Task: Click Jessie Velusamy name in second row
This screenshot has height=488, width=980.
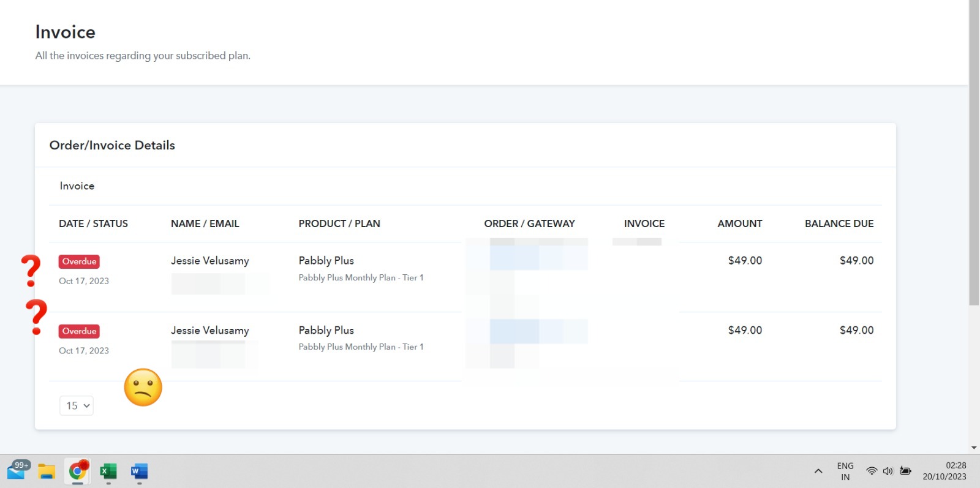Action: point(210,331)
